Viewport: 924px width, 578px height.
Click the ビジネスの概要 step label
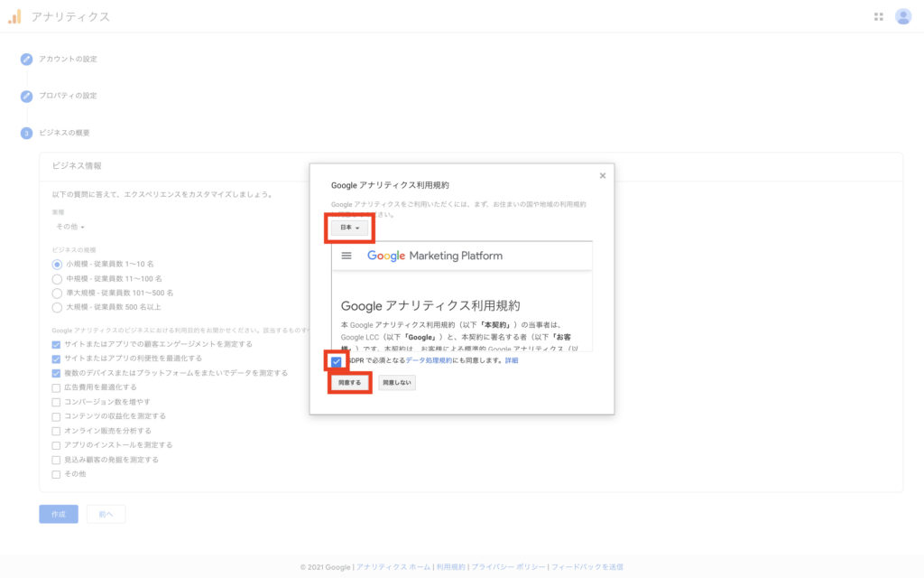pos(64,133)
